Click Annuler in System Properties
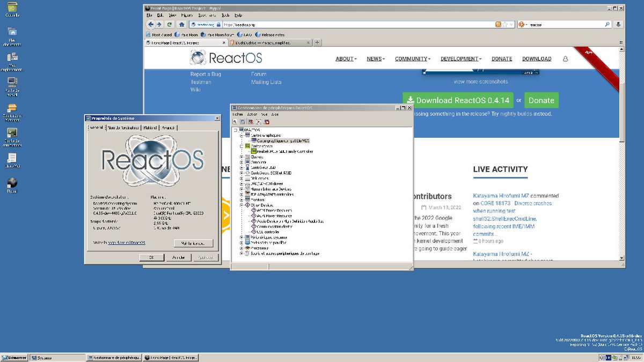This screenshot has height=362, width=644. (x=178, y=257)
